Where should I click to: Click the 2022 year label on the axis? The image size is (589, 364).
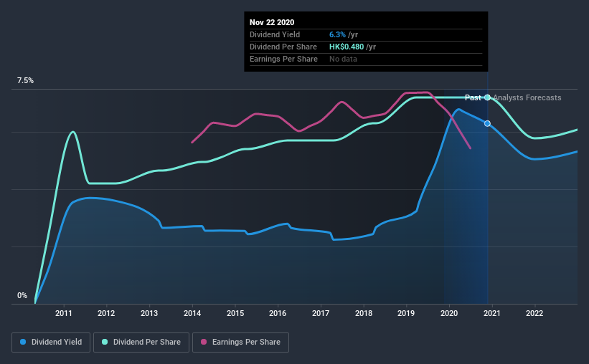[534, 313]
